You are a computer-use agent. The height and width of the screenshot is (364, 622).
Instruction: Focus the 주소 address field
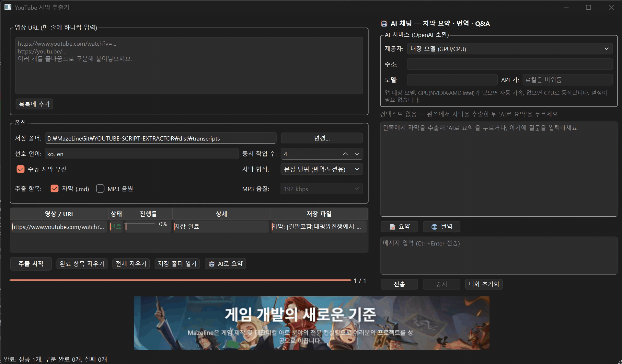510,64
